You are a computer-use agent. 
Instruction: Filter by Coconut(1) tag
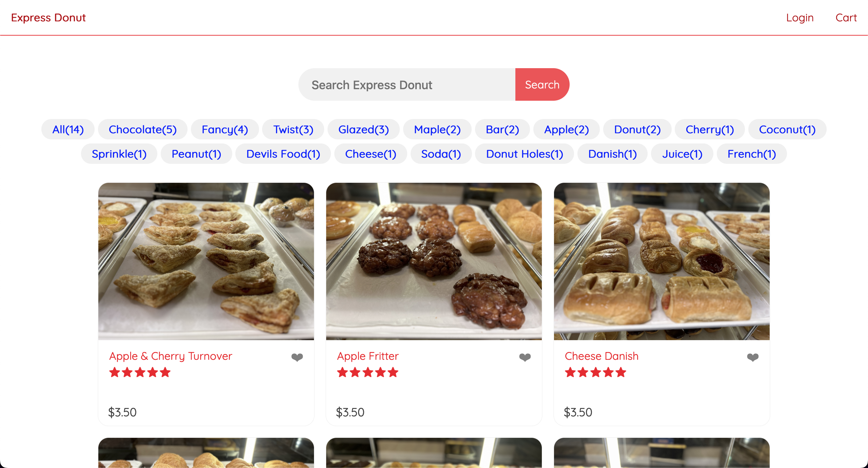point(787,129)
